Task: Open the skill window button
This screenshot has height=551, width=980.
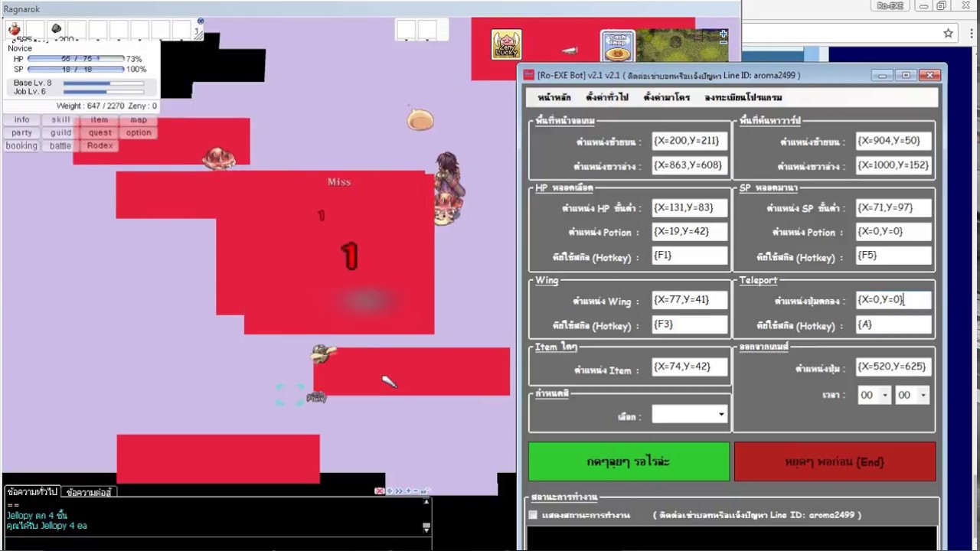Action: pos(60,119)
